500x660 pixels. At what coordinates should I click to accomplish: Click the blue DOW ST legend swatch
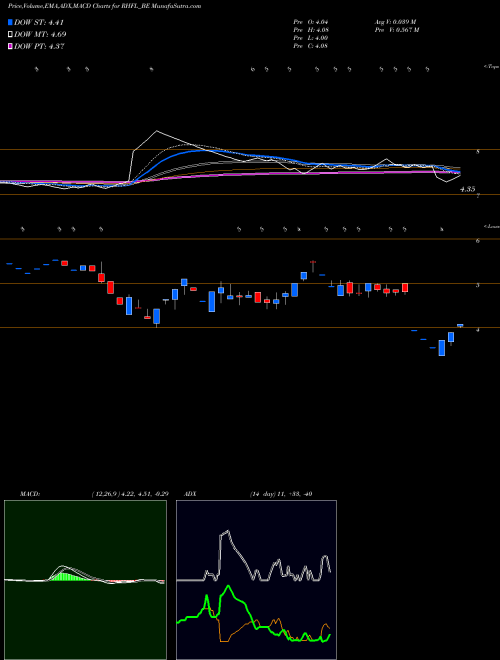click(x=10, y=22)
